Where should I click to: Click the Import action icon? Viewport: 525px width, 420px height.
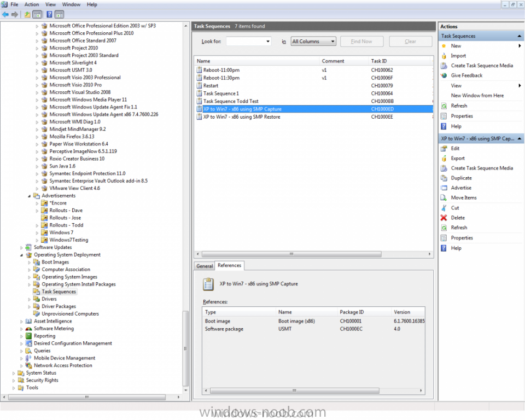pos(444,56)
